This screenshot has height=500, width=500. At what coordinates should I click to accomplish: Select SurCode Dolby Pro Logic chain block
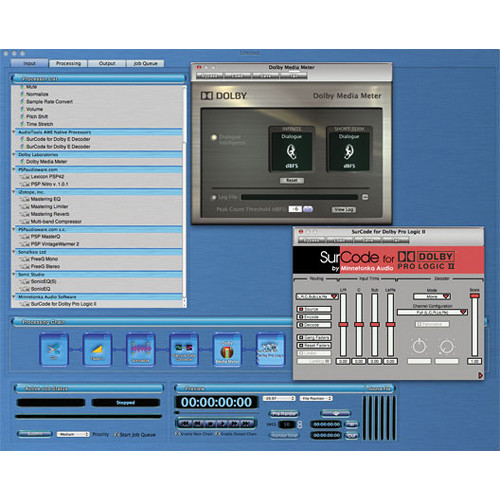click(270, 350)
